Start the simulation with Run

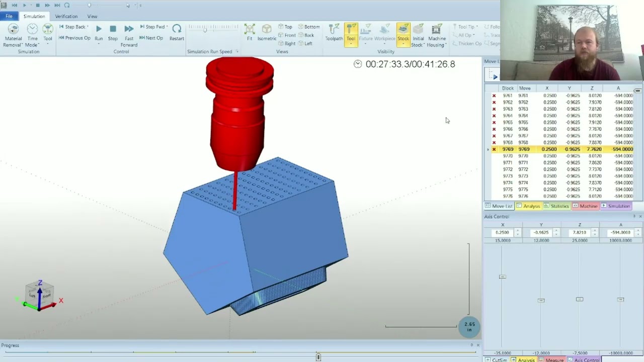click(x=99, y=33)
